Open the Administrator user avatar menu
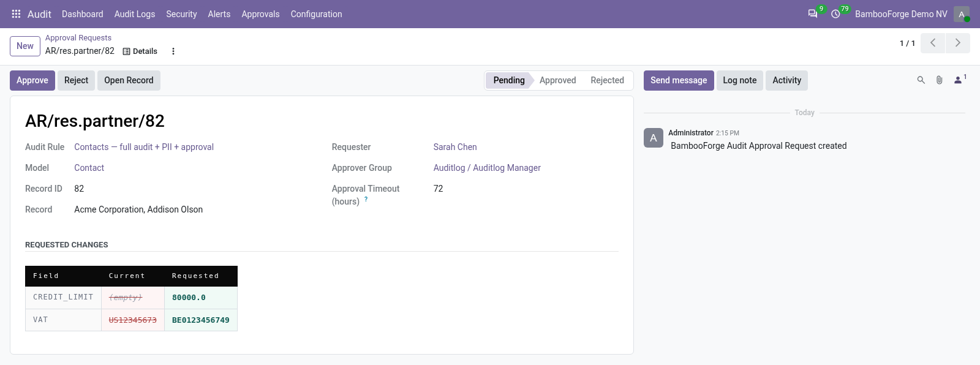This screenshot has width=980, height=365. tap(962, 13)
